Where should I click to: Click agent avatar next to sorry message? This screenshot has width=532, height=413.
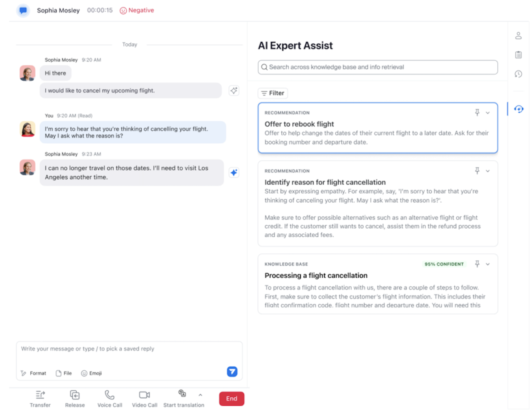pyautogui.click(x=27, y=129)
